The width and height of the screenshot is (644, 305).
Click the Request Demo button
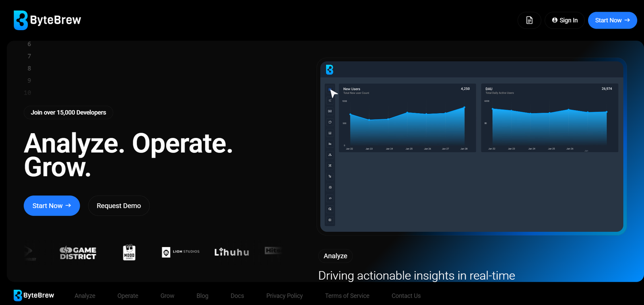pos(119,206)
